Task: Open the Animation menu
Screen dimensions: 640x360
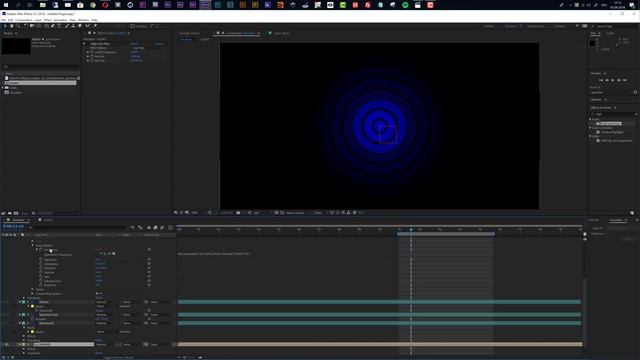Action: [60, 20]
